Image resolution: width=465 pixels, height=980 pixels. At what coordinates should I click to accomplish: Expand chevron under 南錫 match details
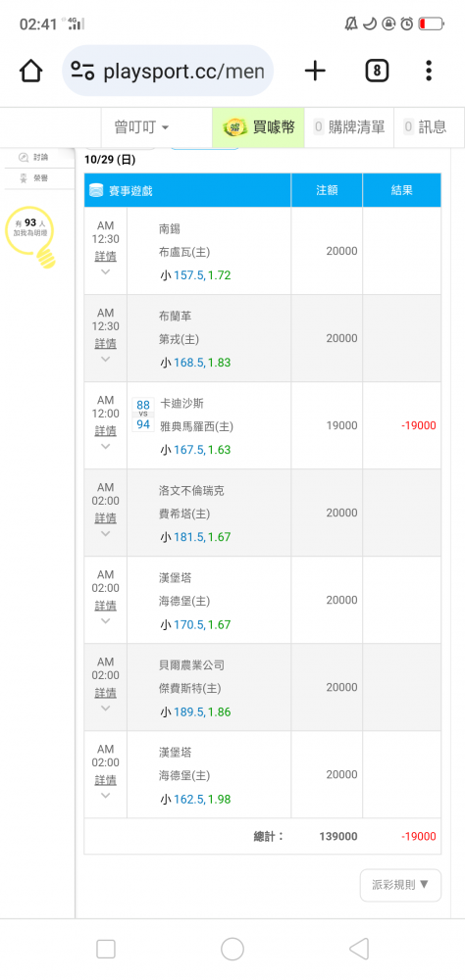point(105,271)
